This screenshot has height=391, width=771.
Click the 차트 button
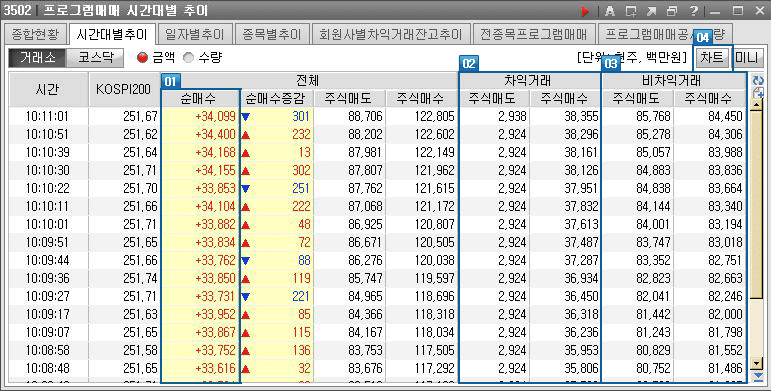pyautogui.click(x=712, y=58)
